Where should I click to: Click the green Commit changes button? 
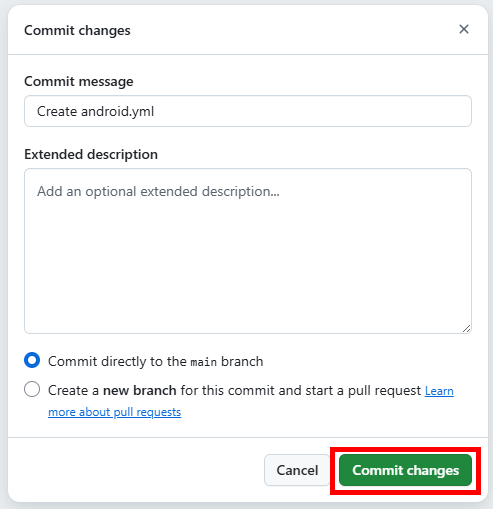[x=405, y=470]
